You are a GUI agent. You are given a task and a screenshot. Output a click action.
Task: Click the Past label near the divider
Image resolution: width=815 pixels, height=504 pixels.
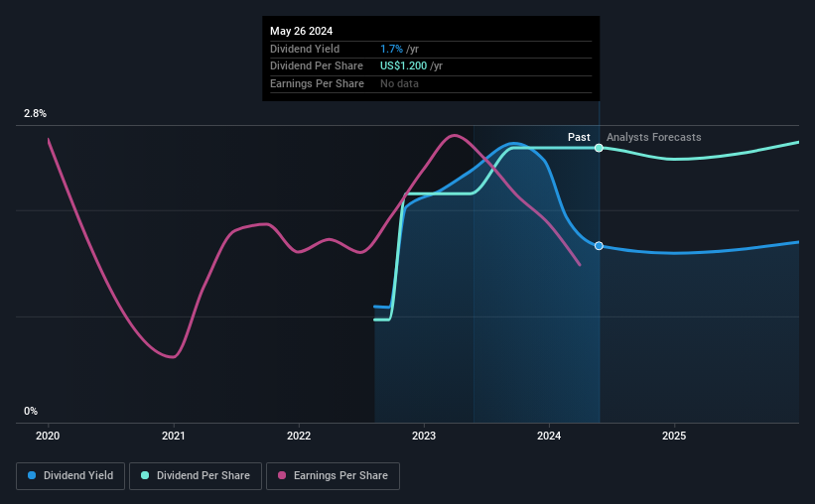(579, 137)
